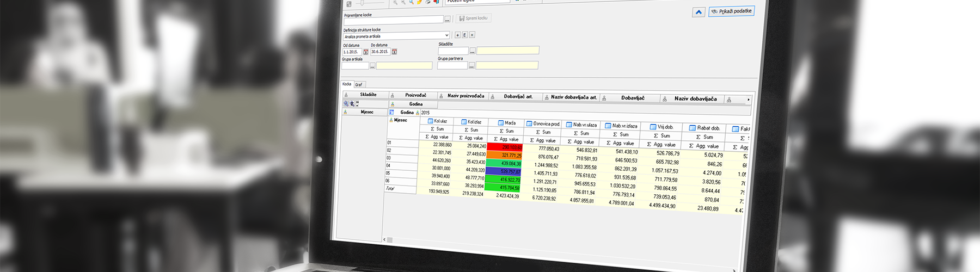The height and width of the screenshot is (272, 980).
Task: Click the 'Skladište' dimension header field
Action: pos(368,95)
